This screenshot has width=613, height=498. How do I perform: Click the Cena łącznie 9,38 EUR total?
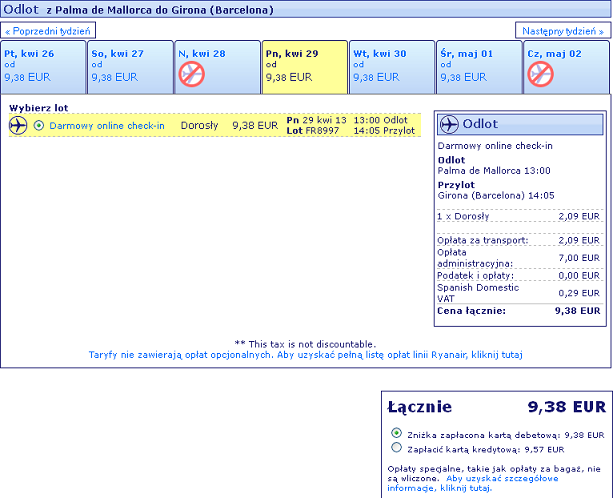click(519, 311)
